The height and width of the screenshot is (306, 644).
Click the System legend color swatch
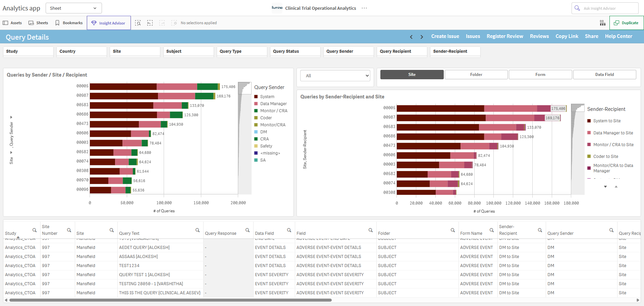[x=256, y=96]
